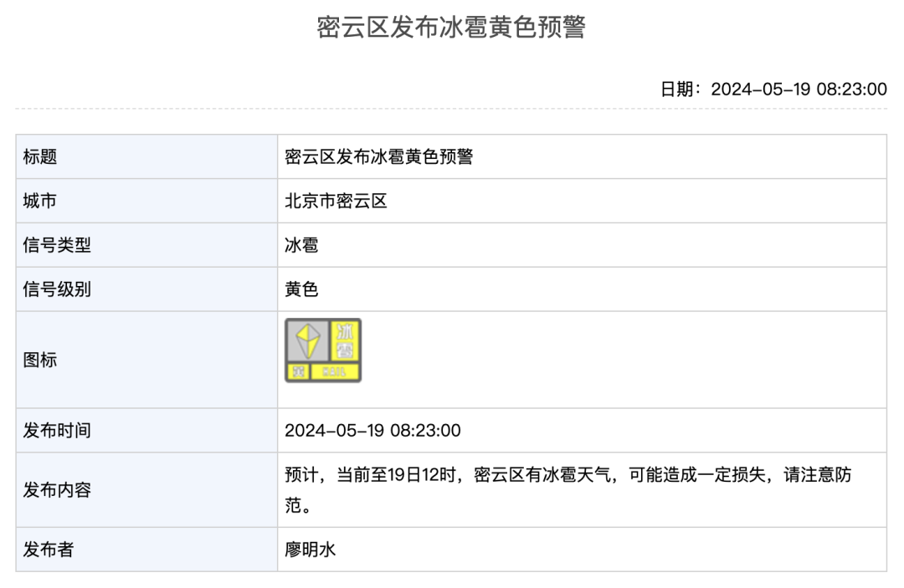
Task: Click the publisher name 廖明水
Action: click(x=310, y=550)
